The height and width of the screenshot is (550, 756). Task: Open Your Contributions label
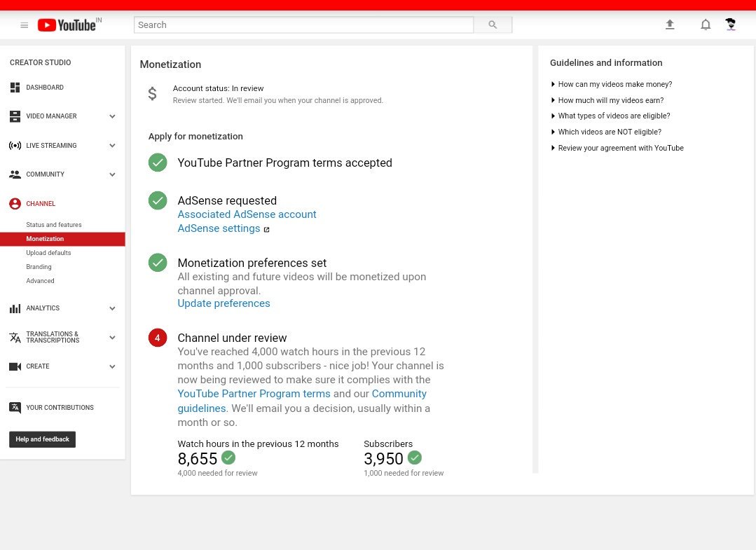[x=60, y=408]
